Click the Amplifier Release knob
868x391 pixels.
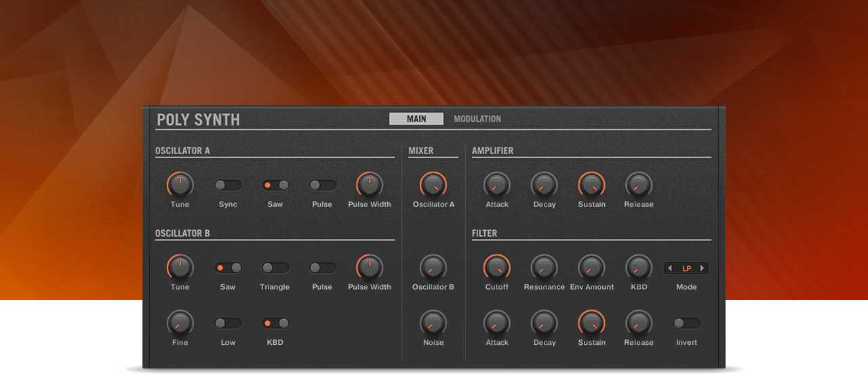tap(639, 185)
